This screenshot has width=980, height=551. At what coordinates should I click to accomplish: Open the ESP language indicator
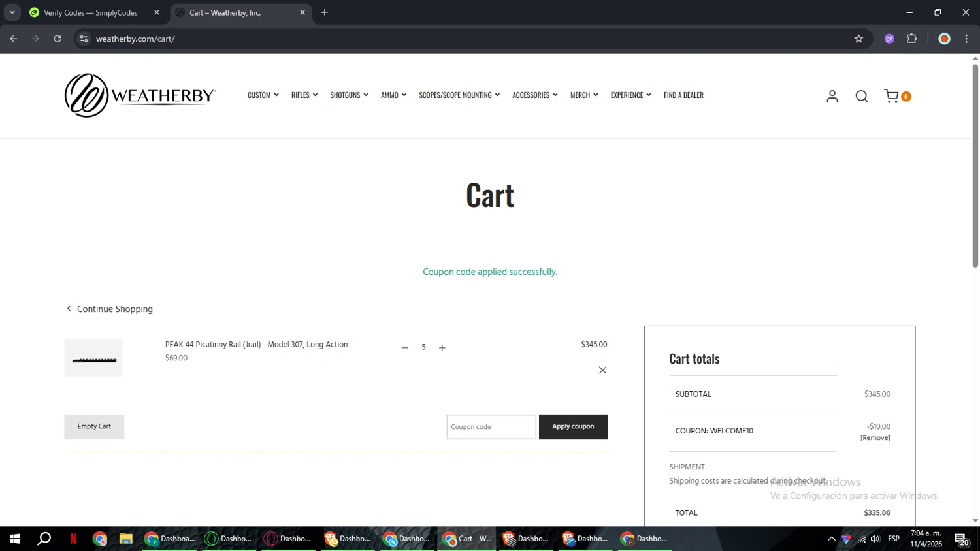894,539
